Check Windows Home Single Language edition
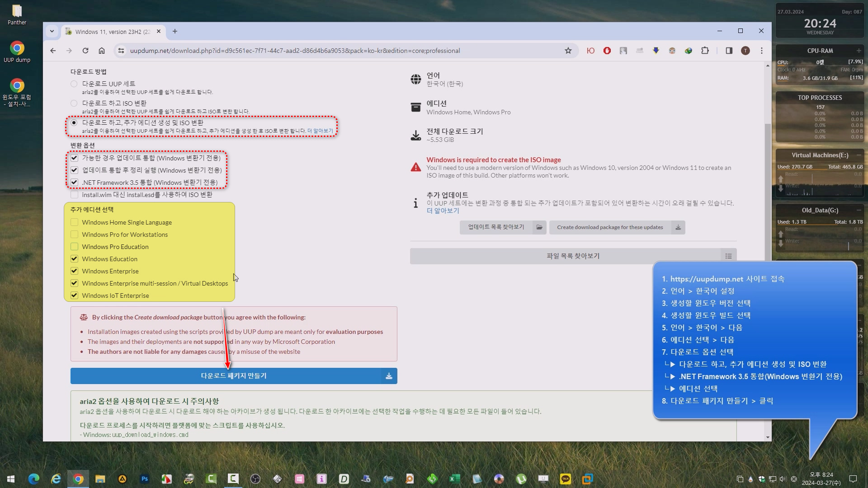Viewport: 868px width, 488px height. tap(75, 222)
